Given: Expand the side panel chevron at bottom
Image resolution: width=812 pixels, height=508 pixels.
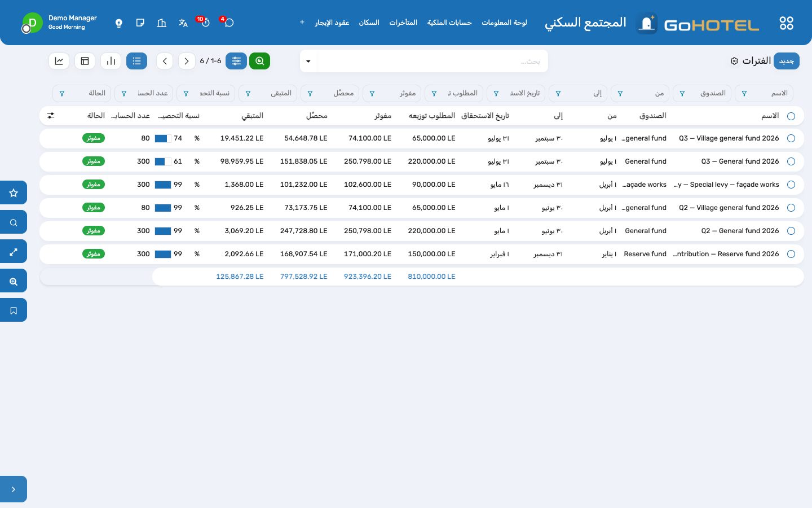Looking at the screenshot, I should coord(14,489).
